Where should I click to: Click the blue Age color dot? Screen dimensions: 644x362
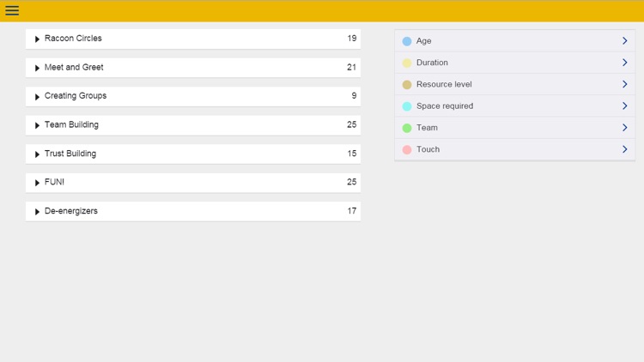(407, 41)
